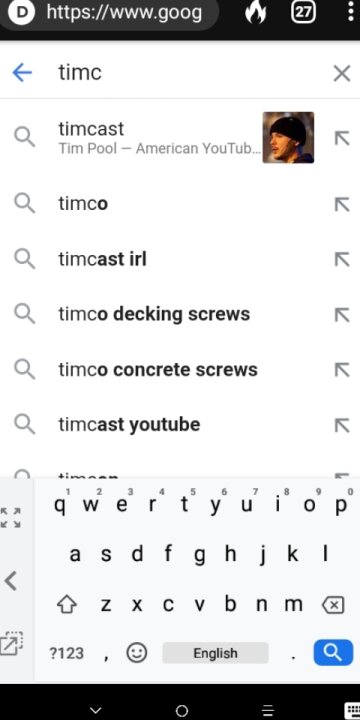Toggle the shift key
360x720 pixels.
click(x=67, y=605)
